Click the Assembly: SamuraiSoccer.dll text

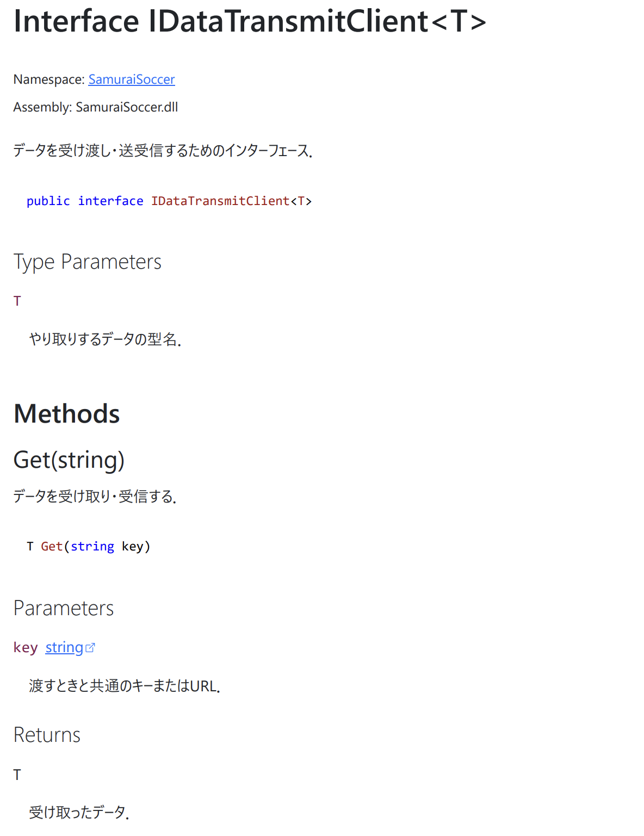click(95, 107)
